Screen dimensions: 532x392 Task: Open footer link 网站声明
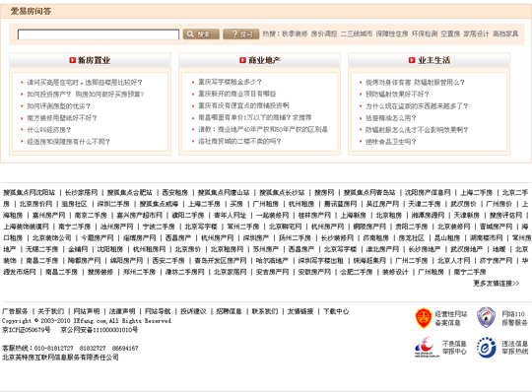coord(87,311)
